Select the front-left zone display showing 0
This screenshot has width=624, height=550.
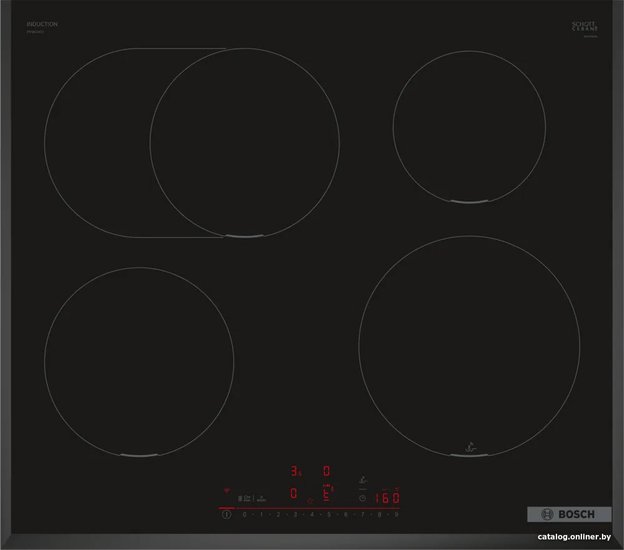pos(293,493)
